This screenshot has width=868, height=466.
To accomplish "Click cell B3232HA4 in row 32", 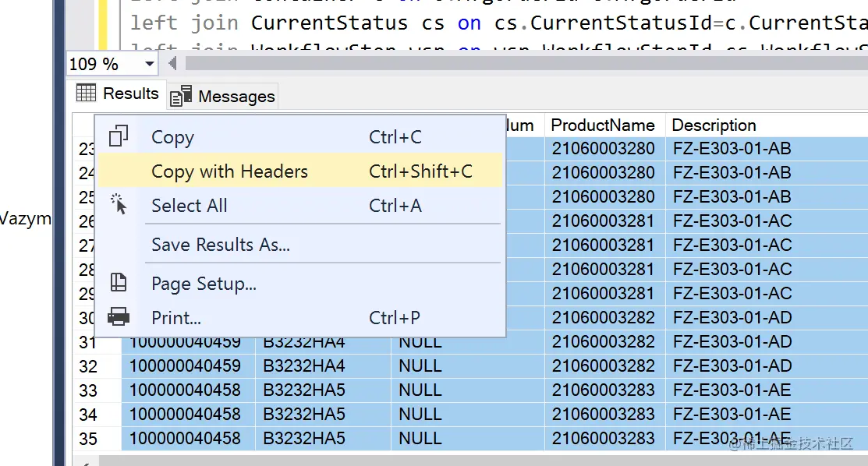I will 304,366.
